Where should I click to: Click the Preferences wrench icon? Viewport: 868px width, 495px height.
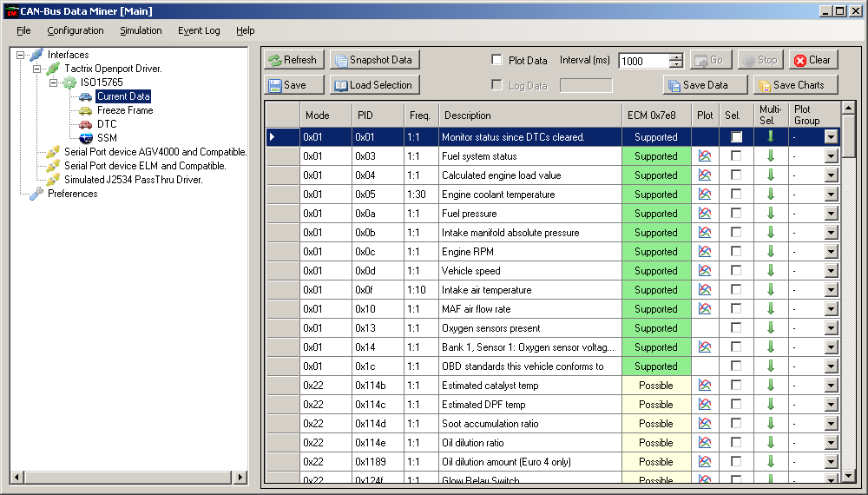(x=36, y=194)
